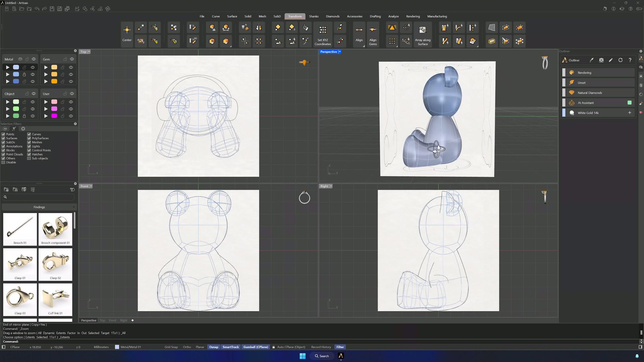The width and height of the screenshot is (644, 362).
Task: Open Artisan app in Windows taskbar
Action: tap(341, 356)
